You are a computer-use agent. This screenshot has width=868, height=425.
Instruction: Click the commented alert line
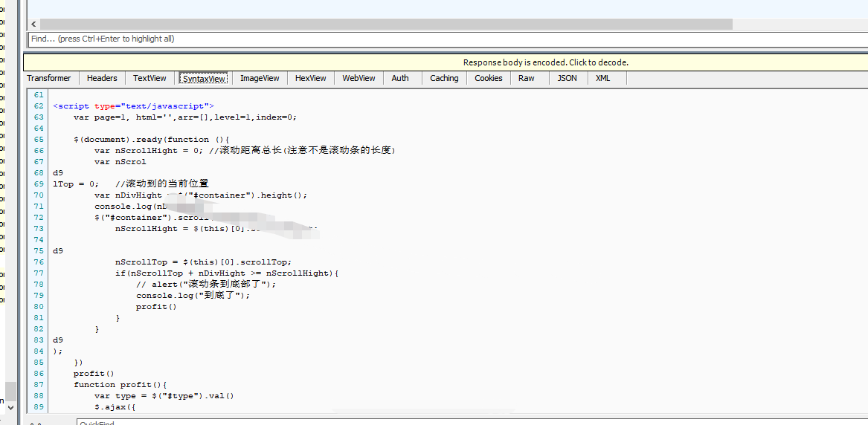click(x=205, y=284)
